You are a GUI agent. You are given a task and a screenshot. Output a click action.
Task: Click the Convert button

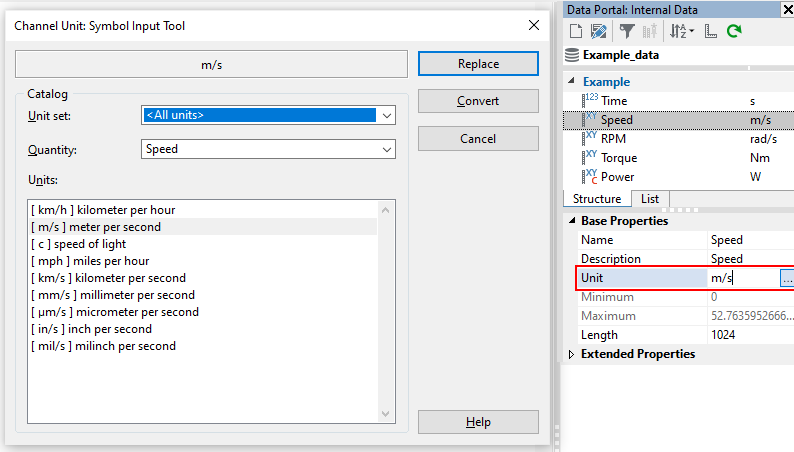[478, 101]
